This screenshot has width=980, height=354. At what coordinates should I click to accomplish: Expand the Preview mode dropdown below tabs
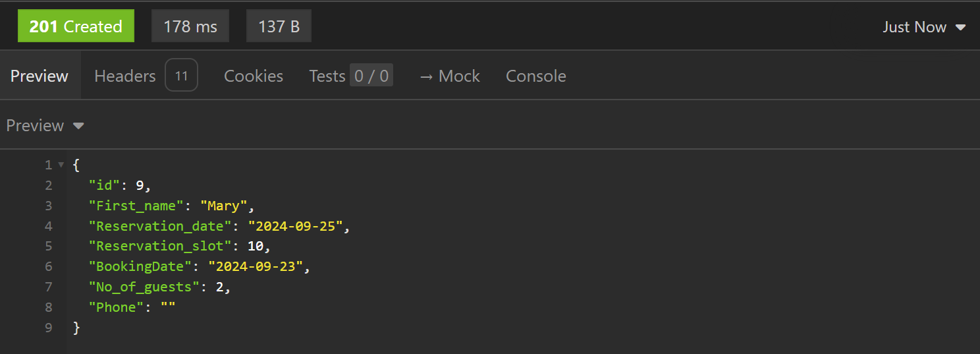click(x=45, y=125)
